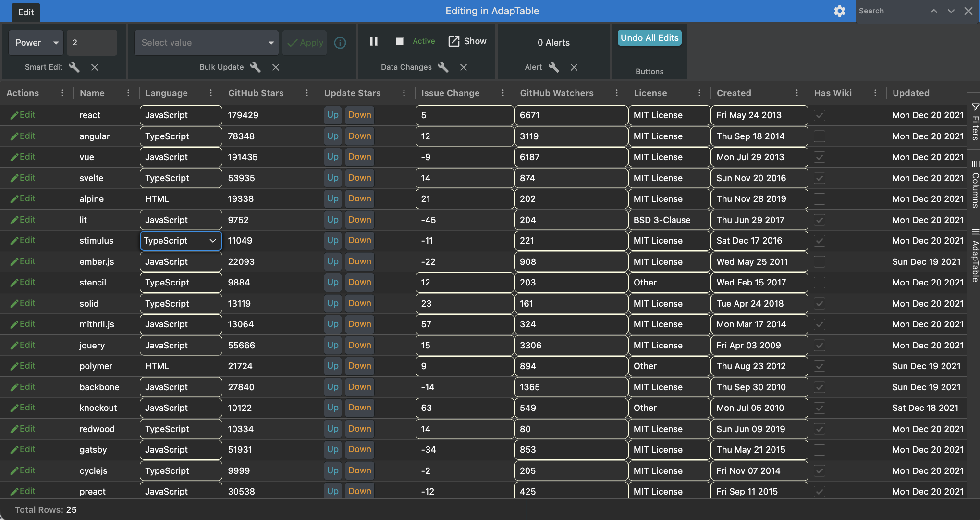This screenshot has height=520, width=980.
Task: Click the Bulk Update wrench icon
Action: point(255,67)
